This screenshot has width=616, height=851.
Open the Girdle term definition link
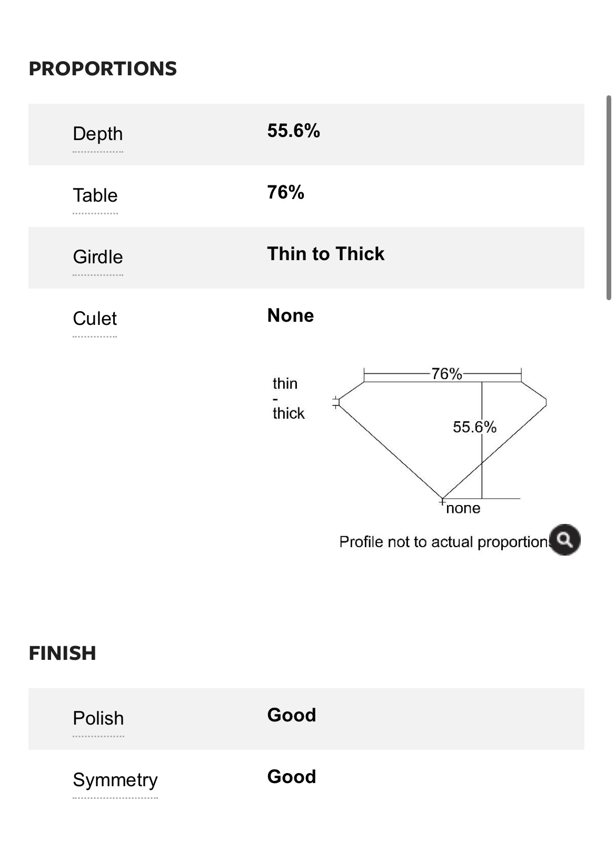(x=98, y=257)
